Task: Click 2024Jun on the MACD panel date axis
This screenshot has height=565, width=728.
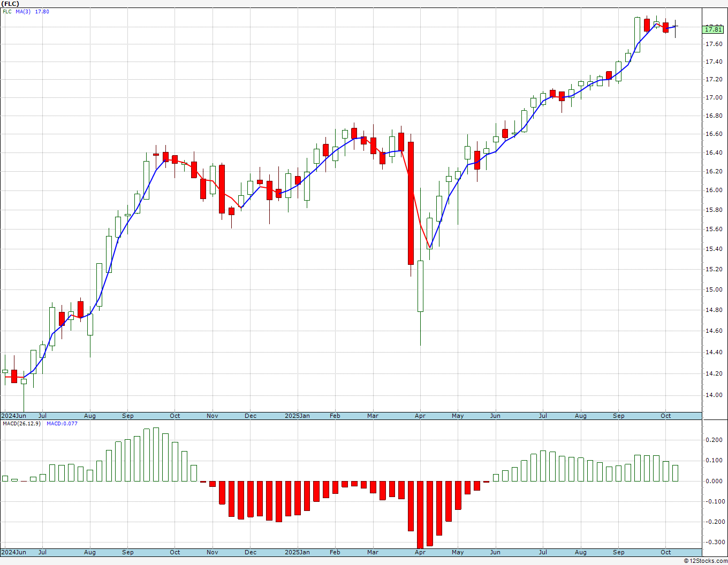Action: [x=13, y=552]
